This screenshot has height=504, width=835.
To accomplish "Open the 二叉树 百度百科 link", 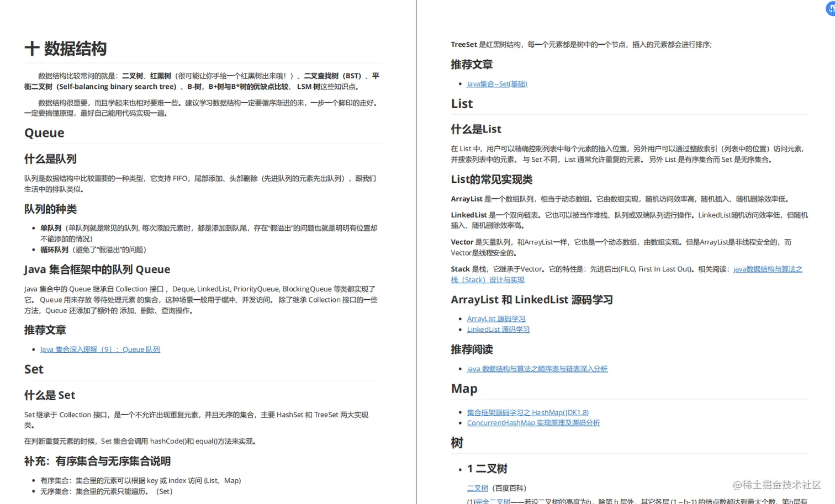I will pyautogui.click(x=477, y=488).
